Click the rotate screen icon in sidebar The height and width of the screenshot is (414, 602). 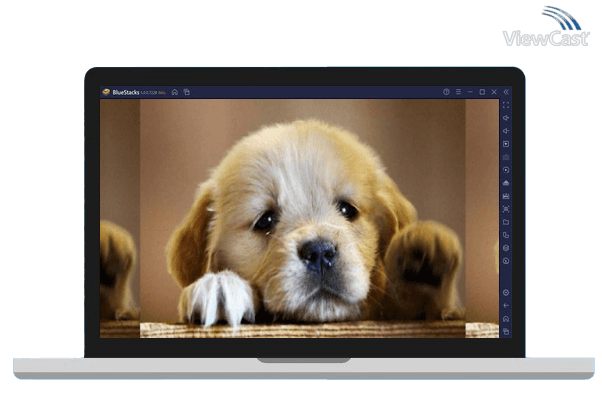pos(506,235)
